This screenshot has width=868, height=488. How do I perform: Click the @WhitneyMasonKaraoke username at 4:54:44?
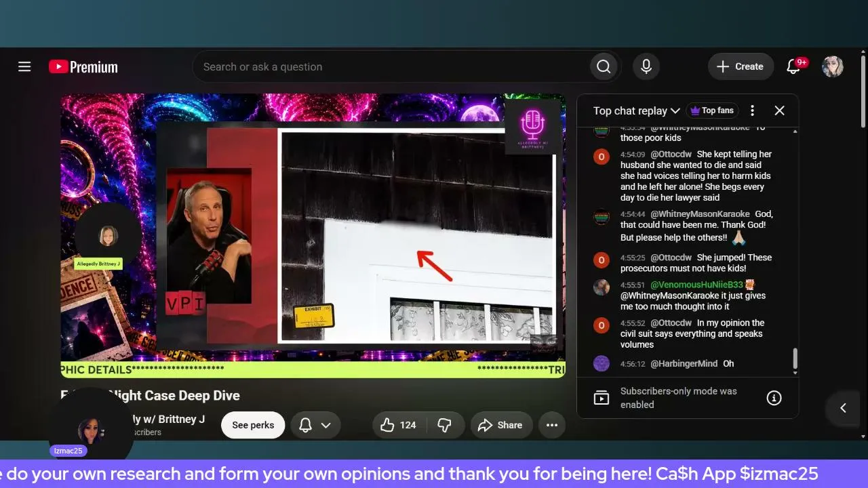click(700, 214)
